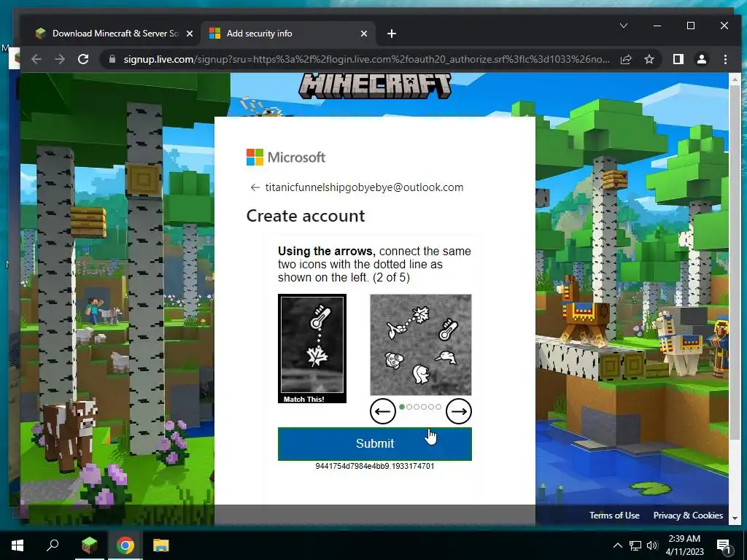Open the tab search dropdown

pos(624,26)
